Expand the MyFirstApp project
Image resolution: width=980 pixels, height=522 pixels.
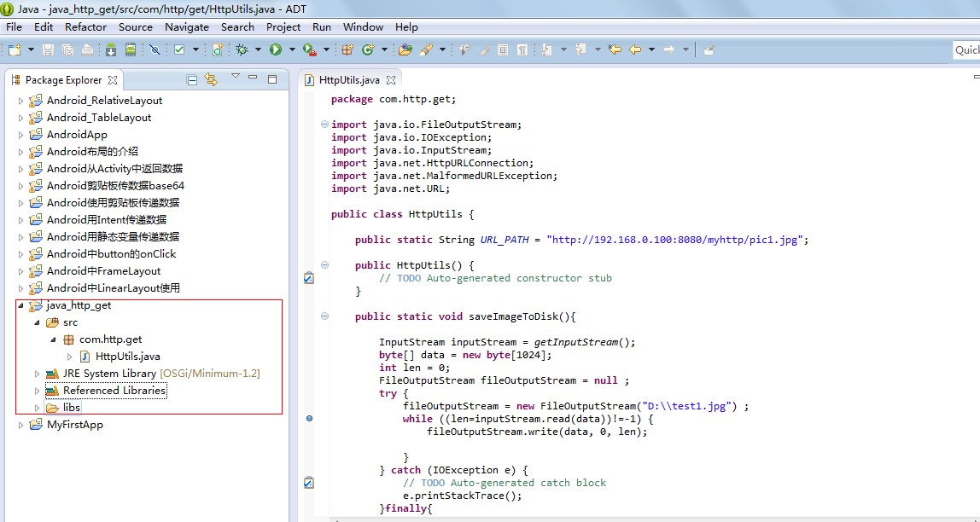[20, 425]
